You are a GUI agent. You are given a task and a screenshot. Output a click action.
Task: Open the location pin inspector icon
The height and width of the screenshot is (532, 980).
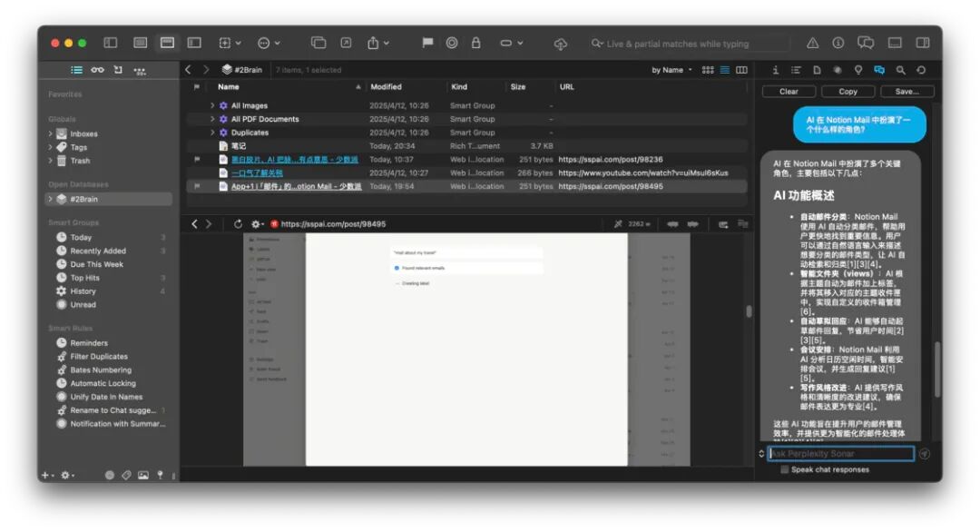tap(858, 70)
